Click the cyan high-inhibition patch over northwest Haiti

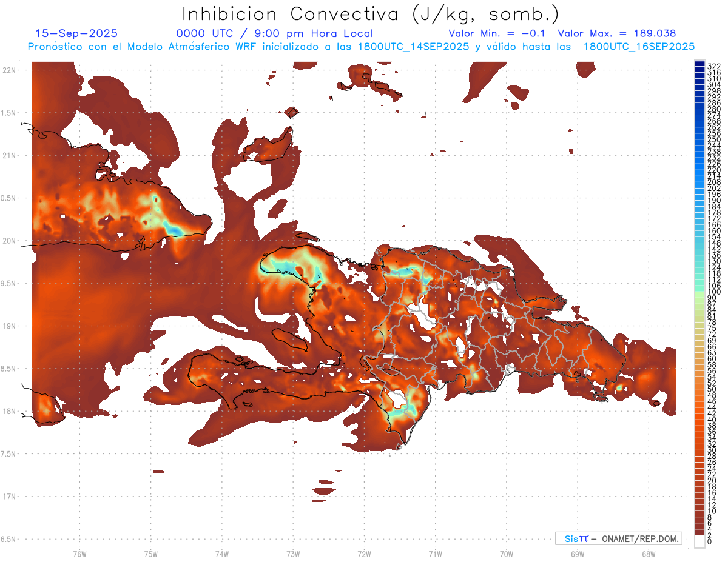point(285,267)
